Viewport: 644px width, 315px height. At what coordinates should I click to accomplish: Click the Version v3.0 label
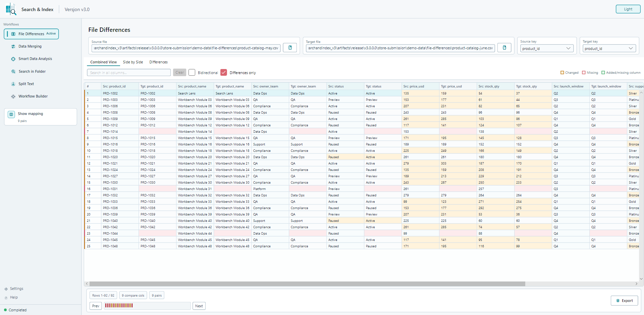(77, 9)
